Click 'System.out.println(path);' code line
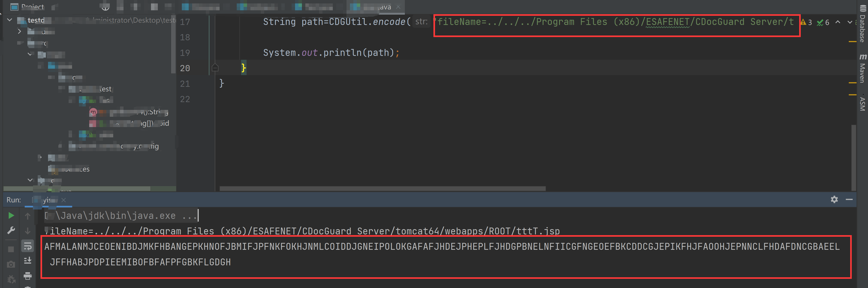Image resolution: width=868 pixels, height=288 pixels. pyautogui.click(x=331, y=53)
